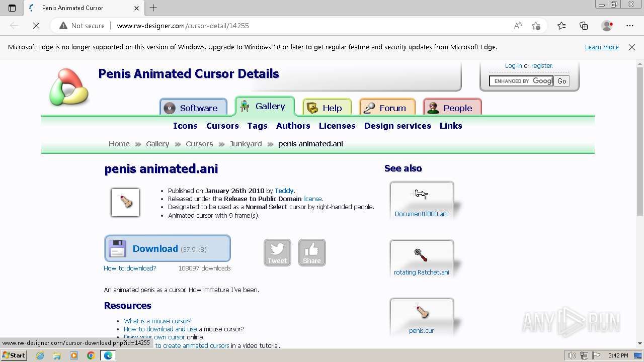The width and height of the screenshot is (644, 362).
Task: Open How to download? link
Action: point(130,268)
